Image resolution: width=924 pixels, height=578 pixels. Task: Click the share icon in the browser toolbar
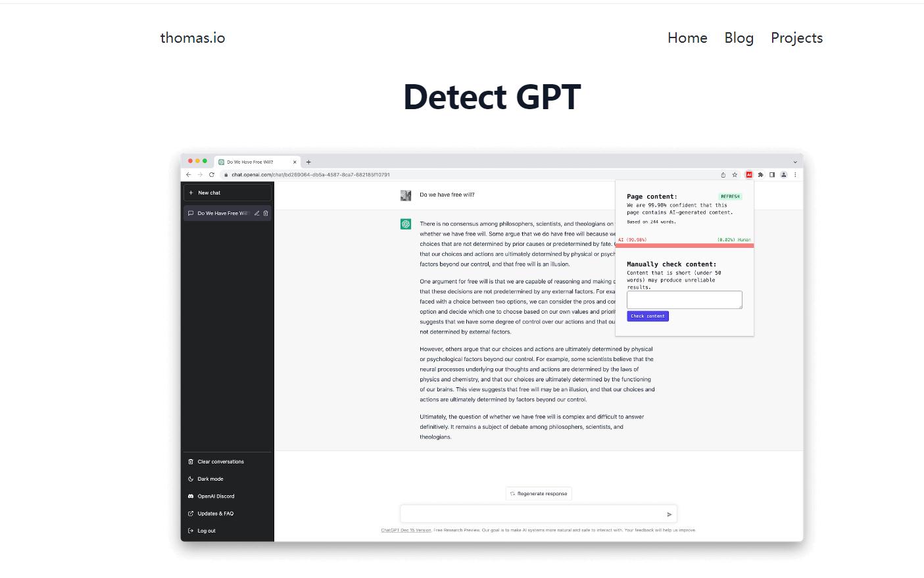point(723,175)
